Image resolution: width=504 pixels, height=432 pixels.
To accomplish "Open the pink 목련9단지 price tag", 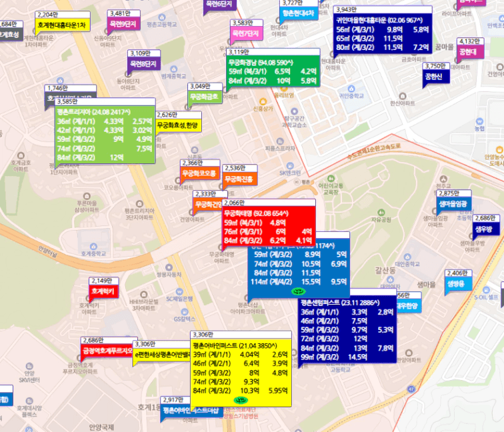I will pyautogui.click(x=123, y=20).
